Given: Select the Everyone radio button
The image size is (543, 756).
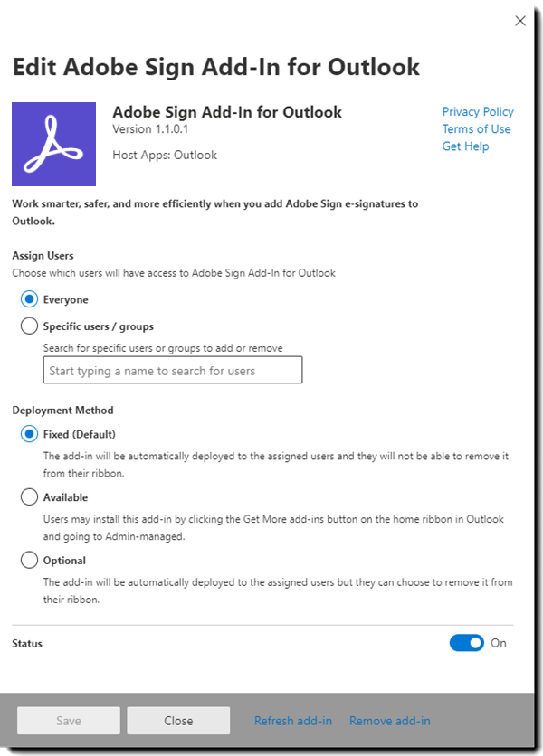Looking at the screenshot, I should (29, 299).
